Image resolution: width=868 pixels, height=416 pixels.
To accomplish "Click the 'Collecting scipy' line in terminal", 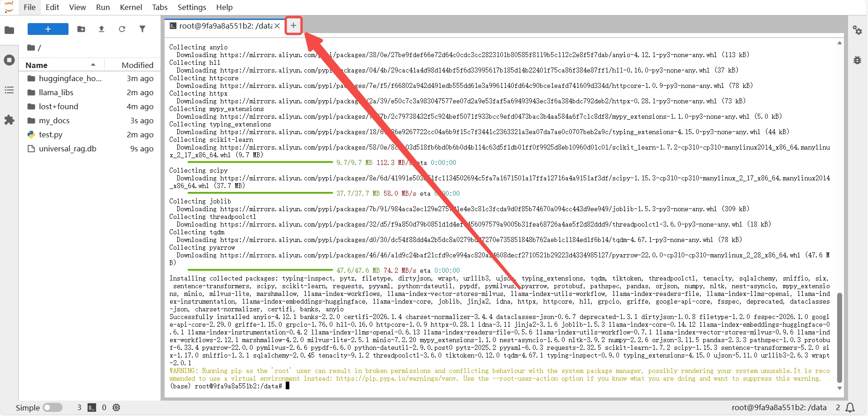I will [199, 170].
